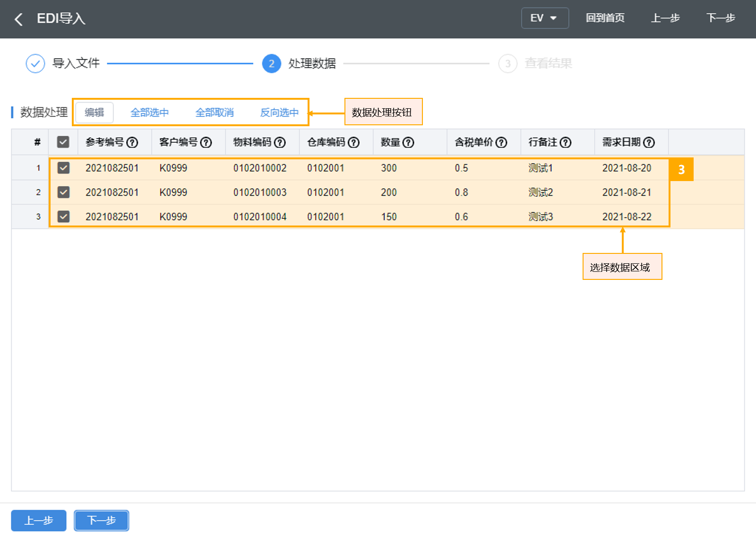
Task: Click step 3 查看结果 circle
Action: click(508, 63)
